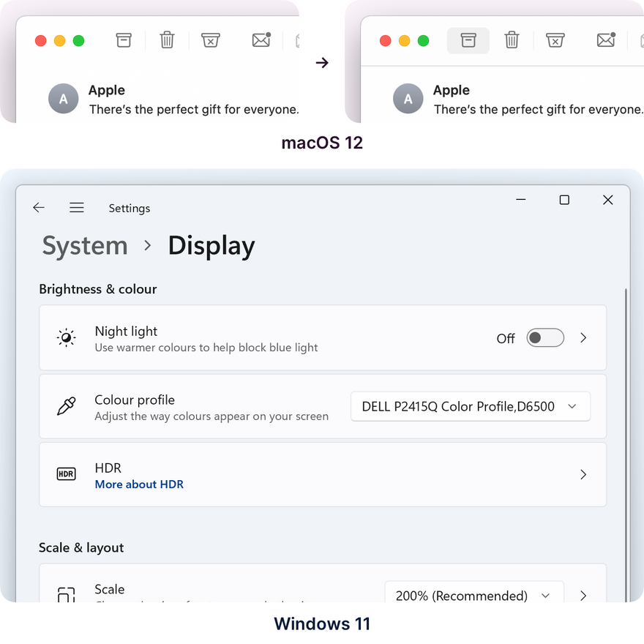Click red close dot in left Mail window
Viewport: 644px width, 644px height.
click(x=41, y=41)
